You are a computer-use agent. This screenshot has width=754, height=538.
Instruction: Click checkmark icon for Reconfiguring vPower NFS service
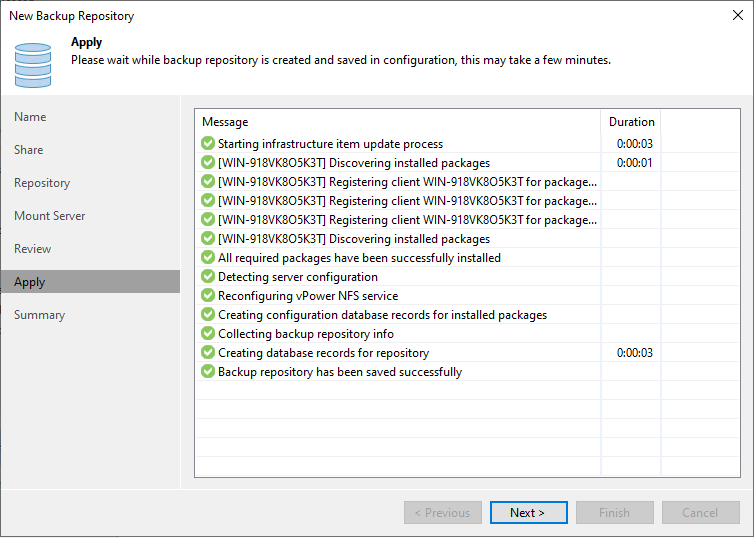(x=208, y=295)
